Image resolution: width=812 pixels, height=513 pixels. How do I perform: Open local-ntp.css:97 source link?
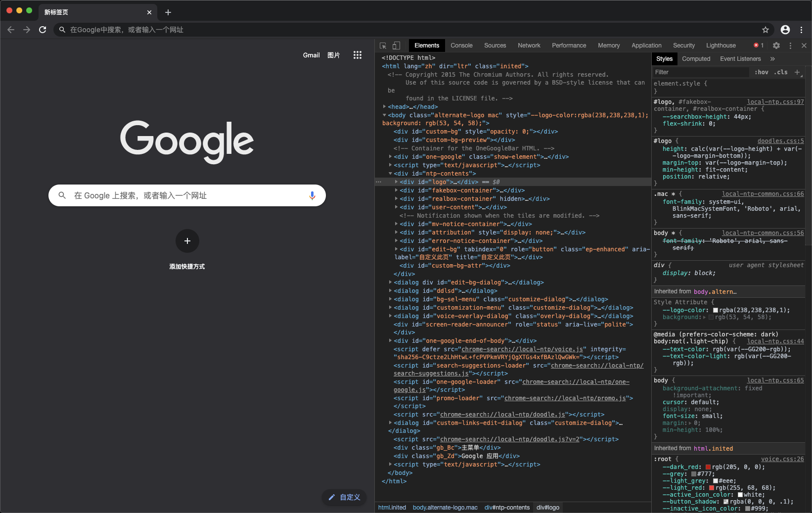tap(775, 102)
